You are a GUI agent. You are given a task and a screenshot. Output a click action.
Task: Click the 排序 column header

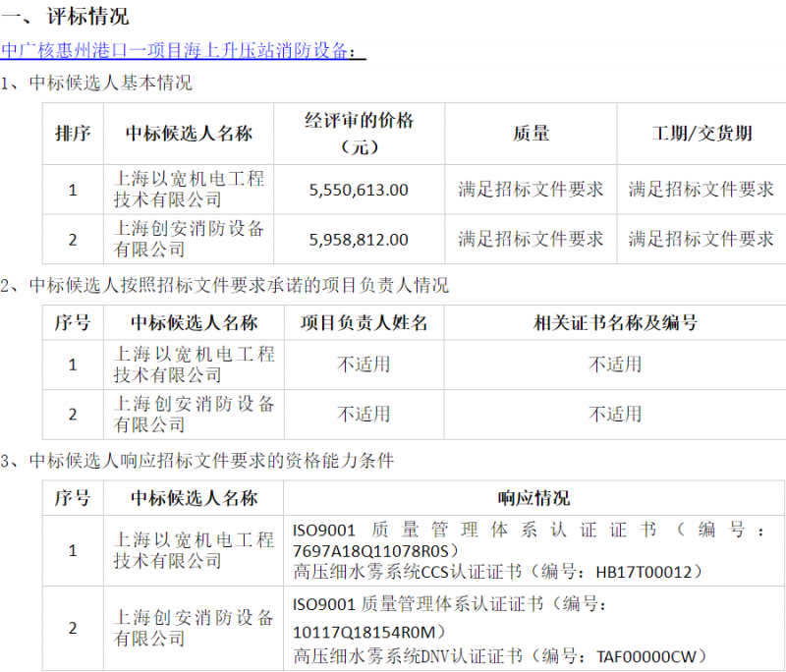click(x=73, y=134)
